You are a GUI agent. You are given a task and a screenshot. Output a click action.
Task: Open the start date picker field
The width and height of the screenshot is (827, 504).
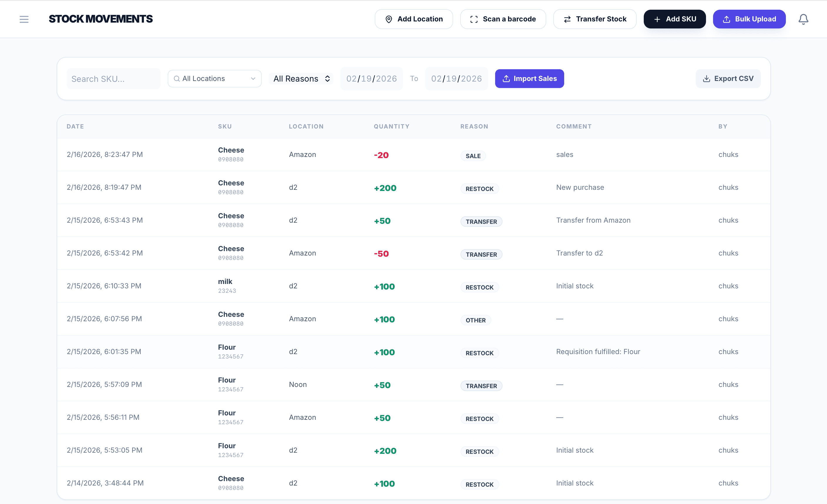(371, 78)
